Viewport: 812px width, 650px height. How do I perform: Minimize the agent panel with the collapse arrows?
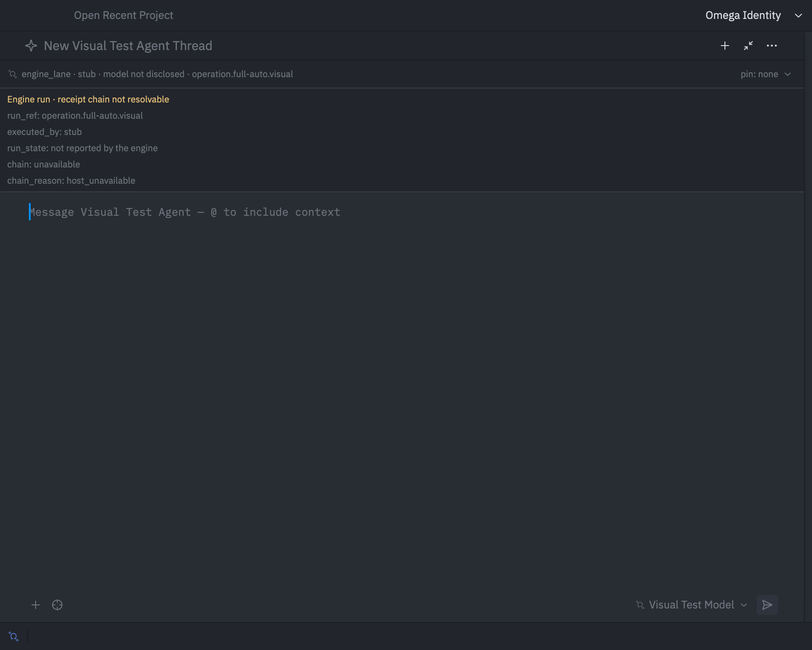748,46
